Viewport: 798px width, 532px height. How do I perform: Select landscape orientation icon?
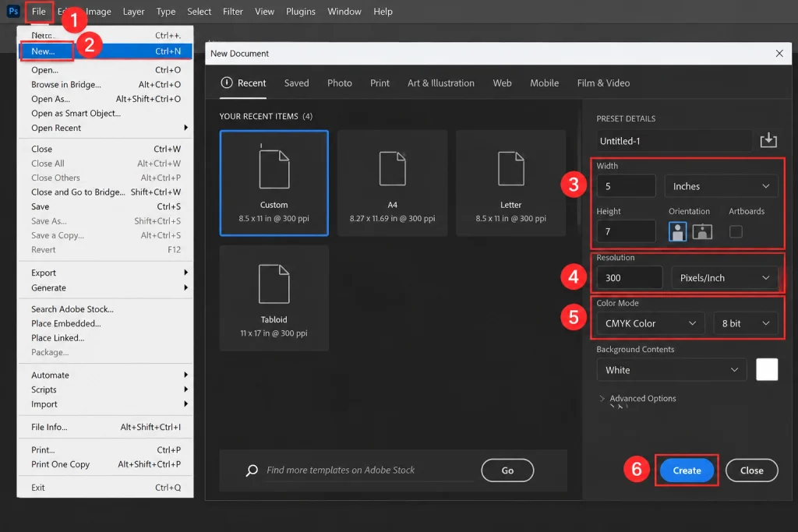tap(702, 232)
